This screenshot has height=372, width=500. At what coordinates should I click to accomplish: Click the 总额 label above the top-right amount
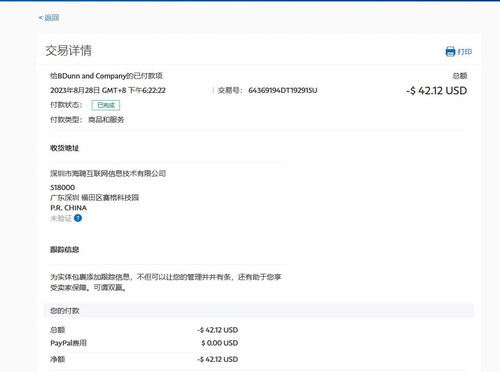pyautogui.click(x=460, y=76)
